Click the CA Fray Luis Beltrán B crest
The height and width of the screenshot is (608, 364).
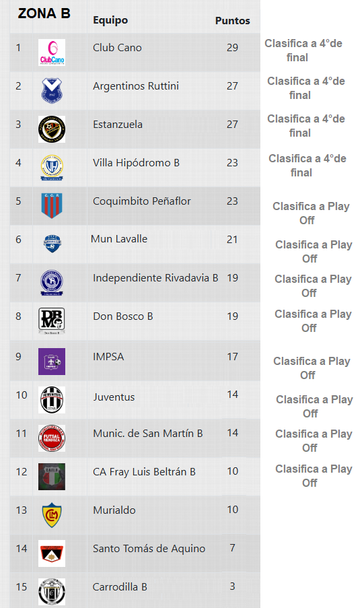coord(52,477)
